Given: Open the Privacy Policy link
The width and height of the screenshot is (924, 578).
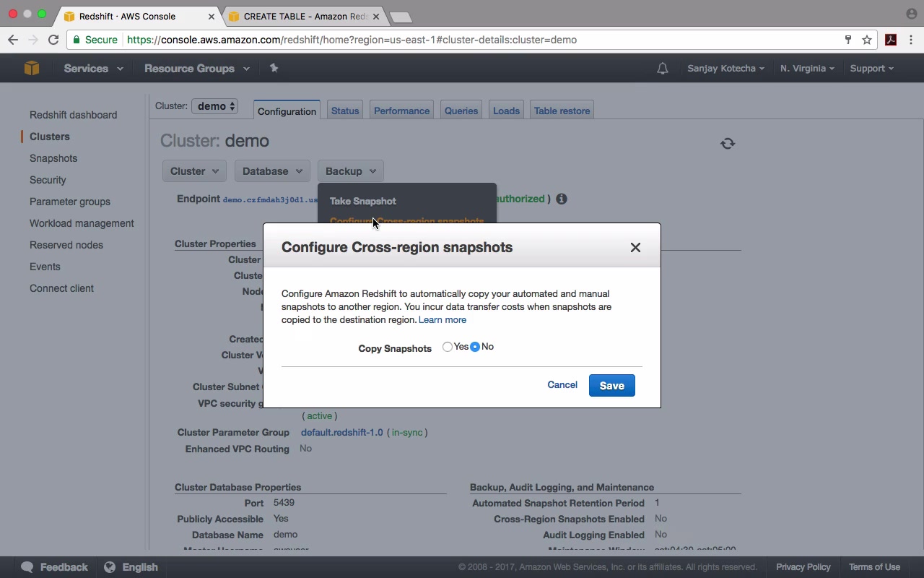Looking at the screenshot, I should [803, 567].
